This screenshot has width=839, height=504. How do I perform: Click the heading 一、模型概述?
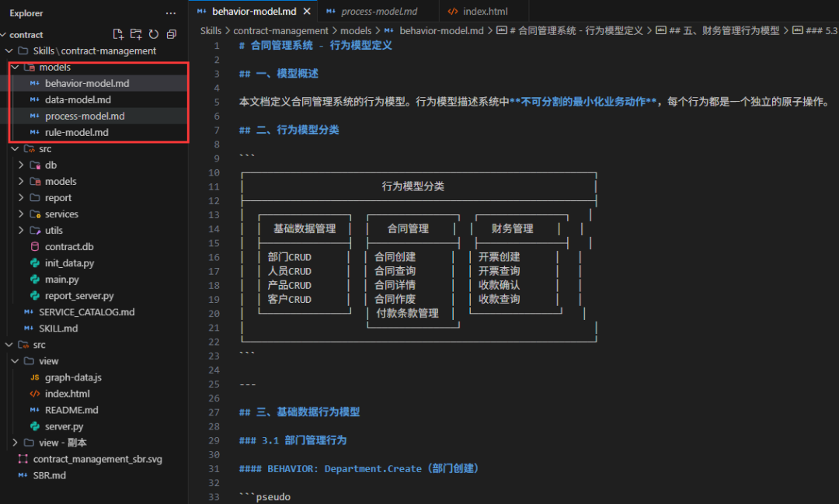point(287,74)
